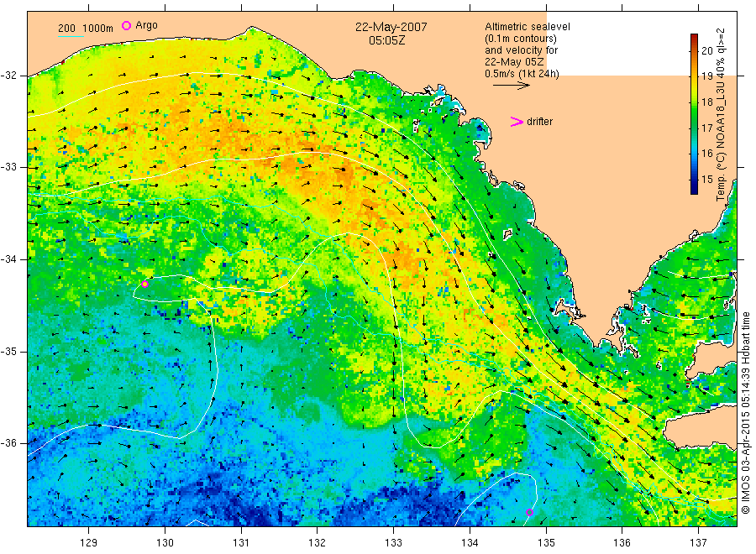
Task: Click the longitude label 133
Action: click(393, 543)
